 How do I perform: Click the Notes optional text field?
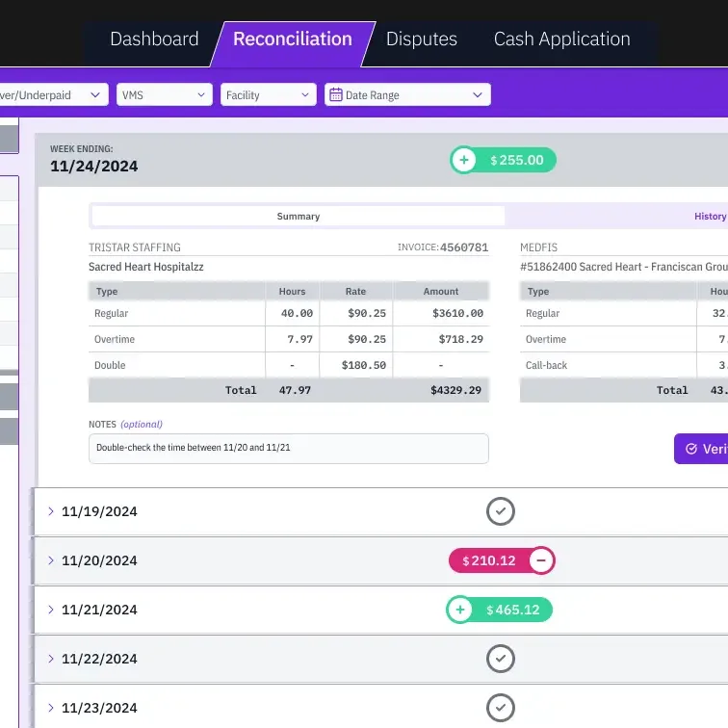click(288, 449)
